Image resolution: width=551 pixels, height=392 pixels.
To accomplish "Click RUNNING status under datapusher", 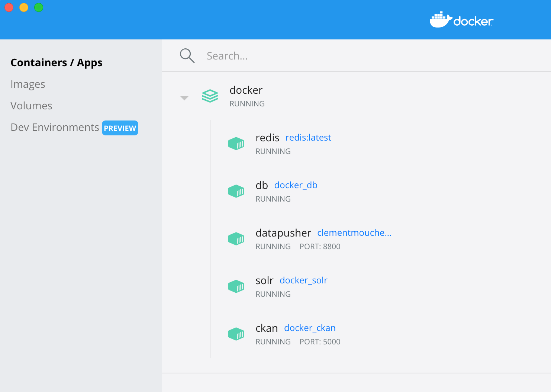I will tap(273, 247).
